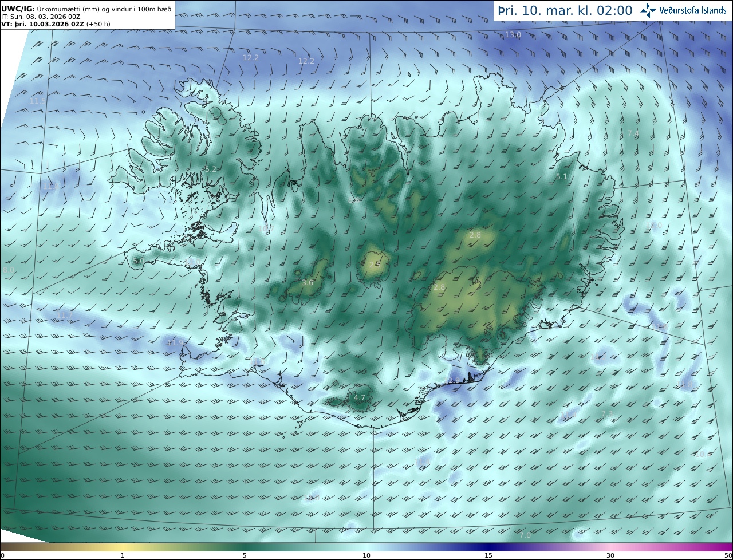Click the 5.1 value in east Iceland
The height and width of the screenshot is (560, 733).
pos(562,177)
